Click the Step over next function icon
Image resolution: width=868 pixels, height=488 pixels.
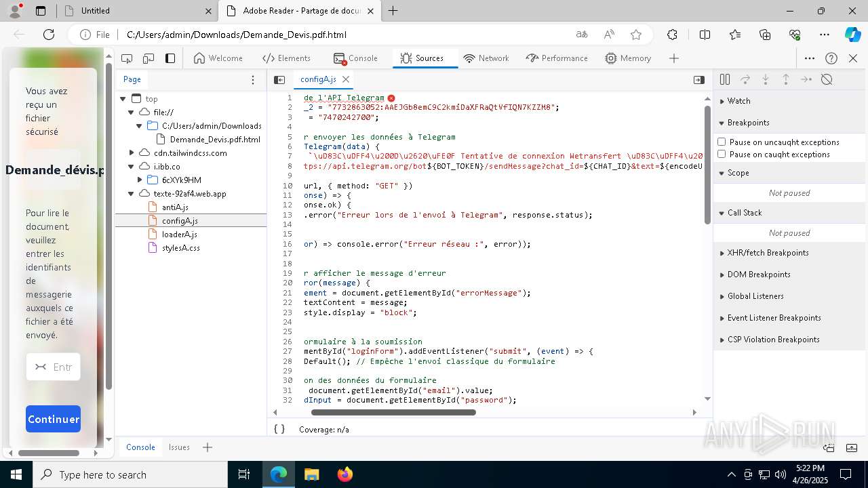[745, 80]
